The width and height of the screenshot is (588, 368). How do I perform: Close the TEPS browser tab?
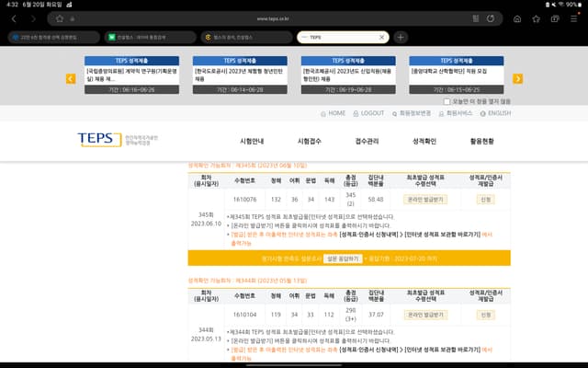[381, 37]
